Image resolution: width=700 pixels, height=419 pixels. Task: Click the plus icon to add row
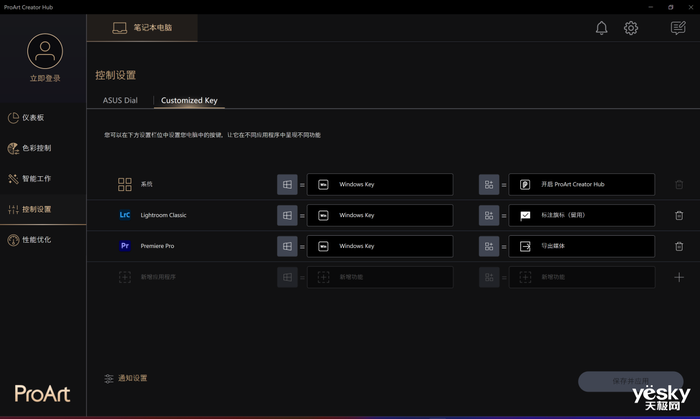pyautogui.click(x=679, y=277)
